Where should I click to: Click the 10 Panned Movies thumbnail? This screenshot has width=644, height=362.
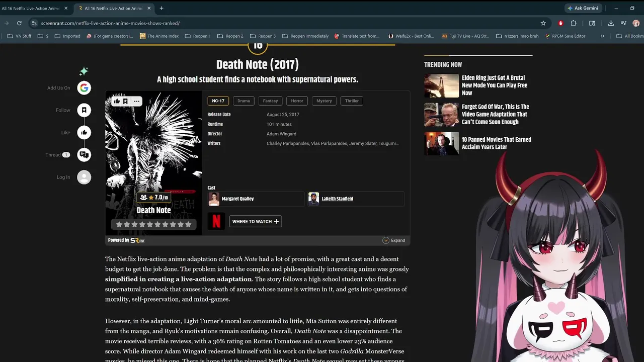442,143
